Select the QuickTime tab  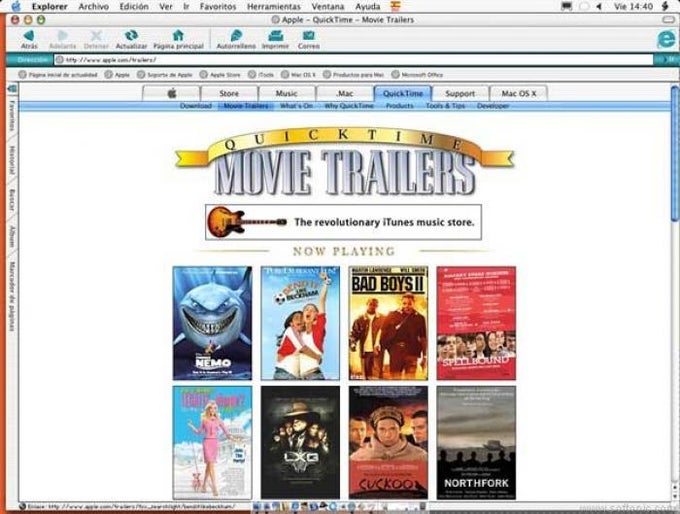point(403,93)
